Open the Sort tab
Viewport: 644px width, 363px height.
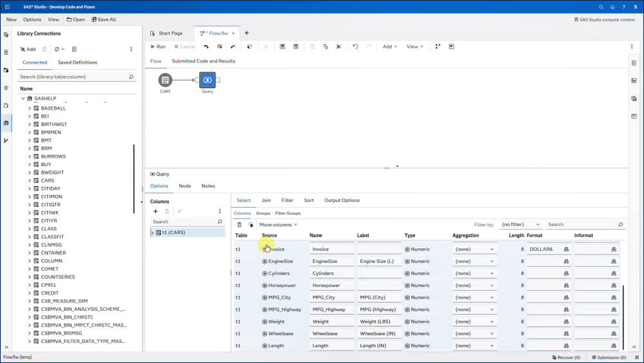point(309,201)
